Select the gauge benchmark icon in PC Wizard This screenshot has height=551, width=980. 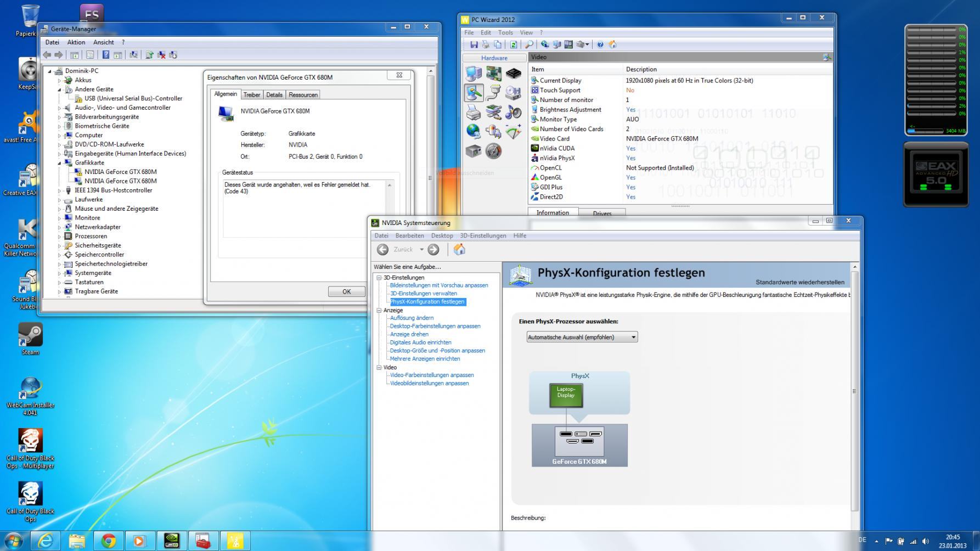tap(493, 151)
